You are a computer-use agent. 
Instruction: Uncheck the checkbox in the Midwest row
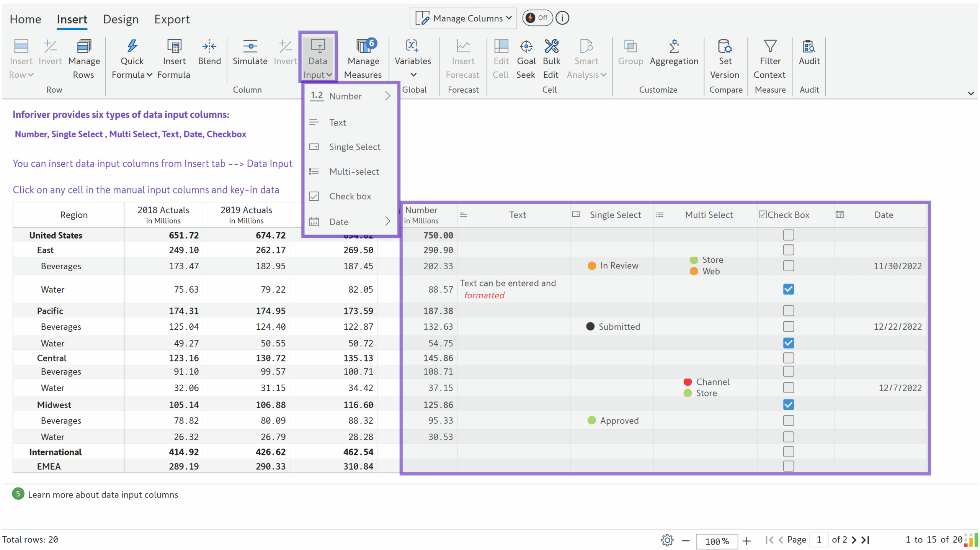[788, 404]
